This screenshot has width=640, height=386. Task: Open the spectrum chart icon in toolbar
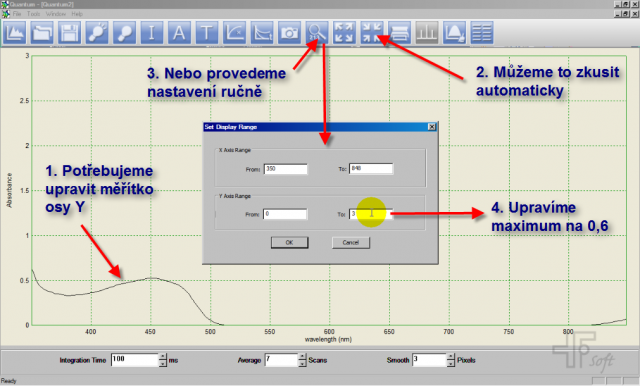(x=15, y=33)
